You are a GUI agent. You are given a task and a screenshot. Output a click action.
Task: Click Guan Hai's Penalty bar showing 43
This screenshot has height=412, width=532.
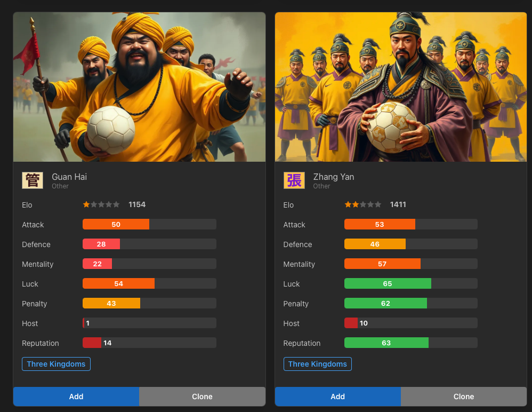149,303
